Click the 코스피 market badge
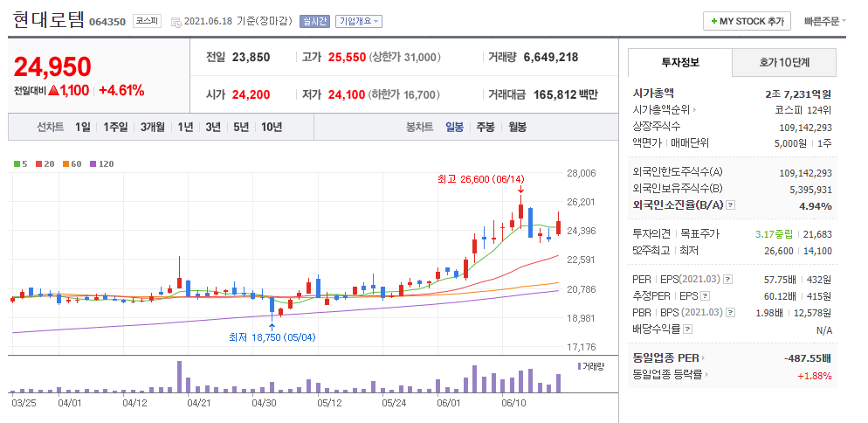868x423 pixels. coord(147,22)
